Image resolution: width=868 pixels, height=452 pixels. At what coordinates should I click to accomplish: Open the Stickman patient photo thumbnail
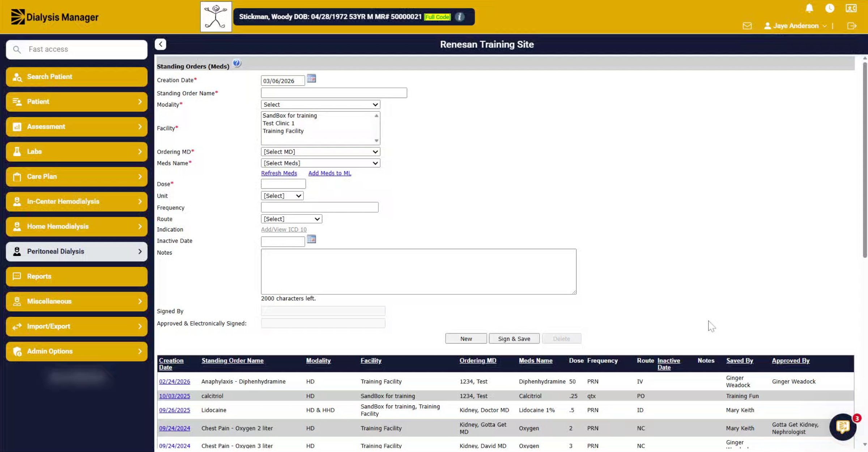coord(216,17)
